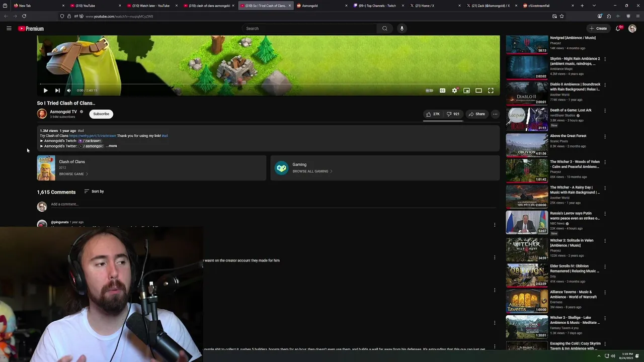Open options for Russia's Lavrov video
The image size is (644, 362).
click(605, 214)
